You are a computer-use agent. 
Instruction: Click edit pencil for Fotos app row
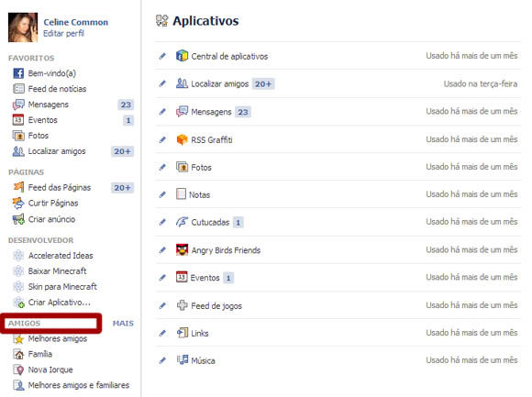[162, 167]
